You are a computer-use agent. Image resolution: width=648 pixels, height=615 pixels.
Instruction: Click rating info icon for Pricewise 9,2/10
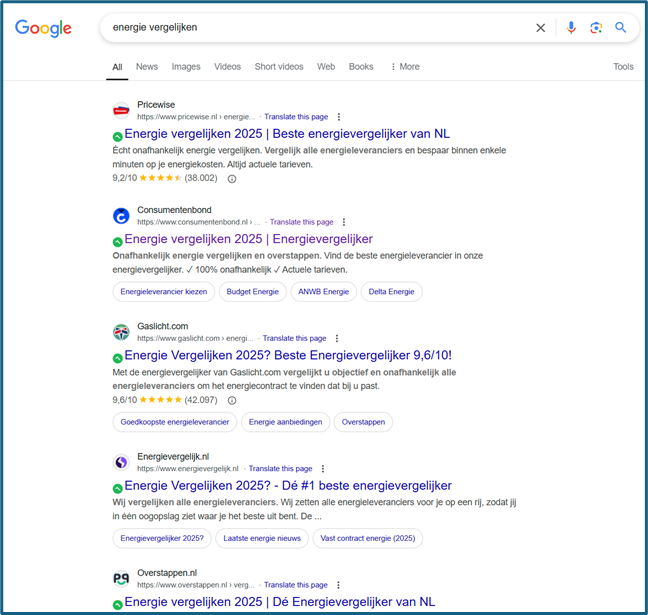click(x=232, y=179)
